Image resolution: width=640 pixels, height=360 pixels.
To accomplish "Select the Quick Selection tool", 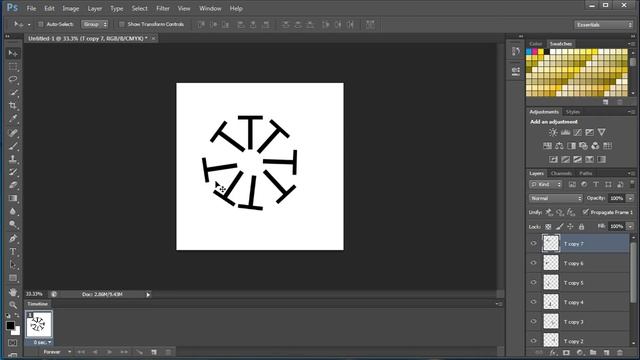I will [13, 93].
